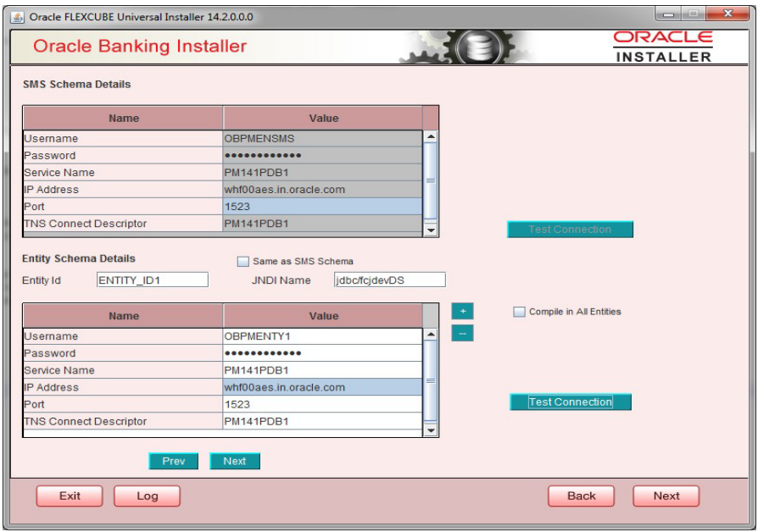This screenshot has height=532, width=758.
Task: Click Entity table scroll up arrow
Action: pyautogui.click(x=430, y=334)
